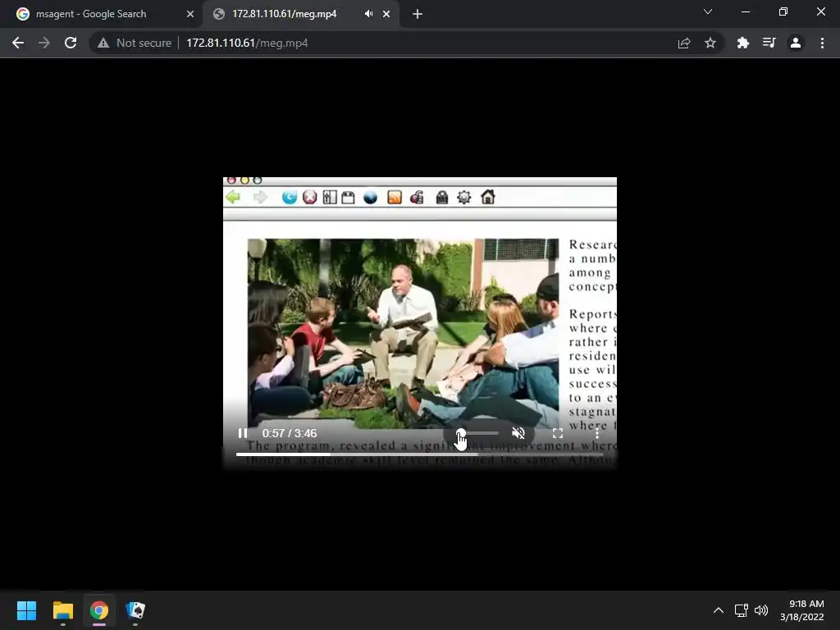View the Not secure site information
The height and width of the screenshot is (630, 840).
[135, 43]
